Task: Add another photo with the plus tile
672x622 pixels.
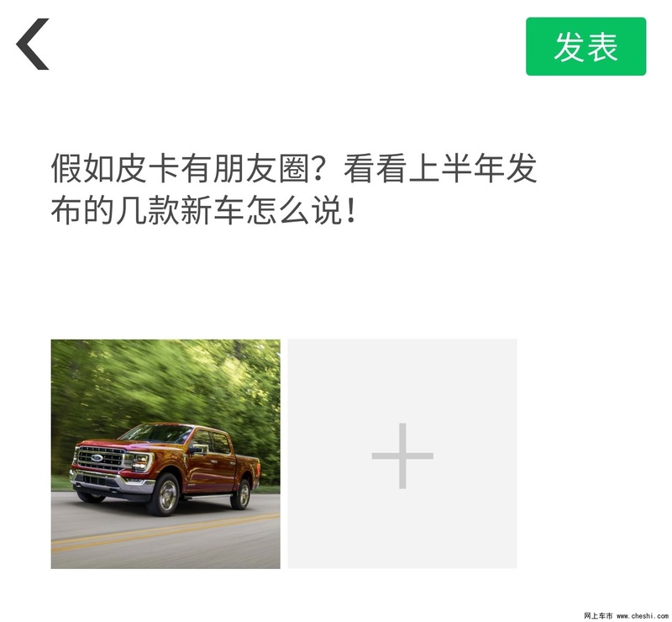Action: click(x=402, y=454)
